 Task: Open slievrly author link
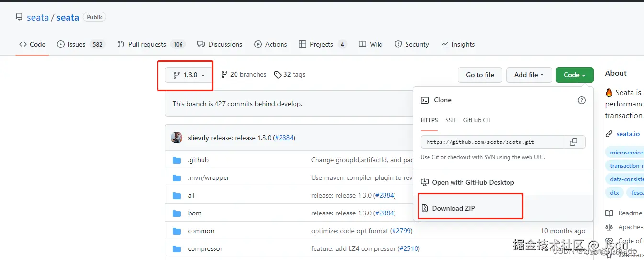(197, 138)
